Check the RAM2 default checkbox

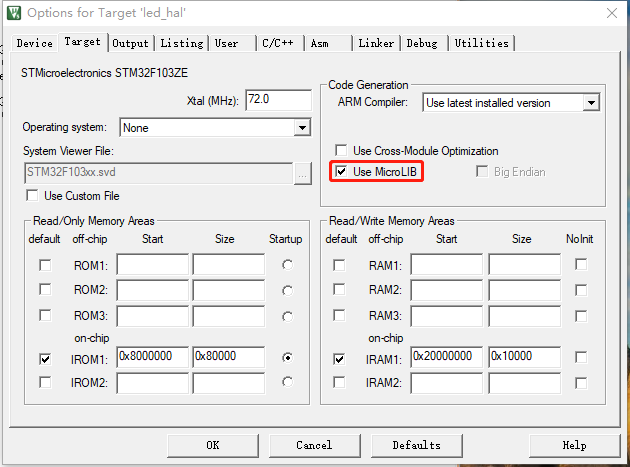pos(339,289)
